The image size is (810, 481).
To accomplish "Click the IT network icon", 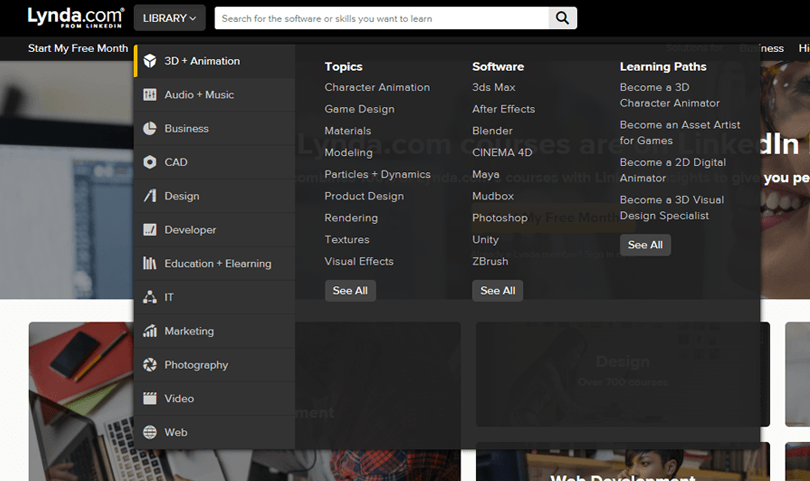I will pos(149,297).
